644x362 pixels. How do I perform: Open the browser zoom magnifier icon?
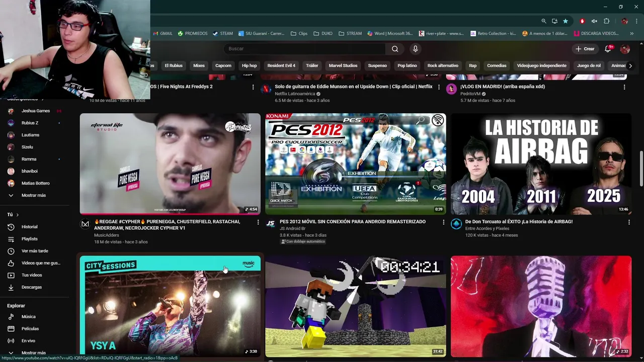tap(543, 21)
